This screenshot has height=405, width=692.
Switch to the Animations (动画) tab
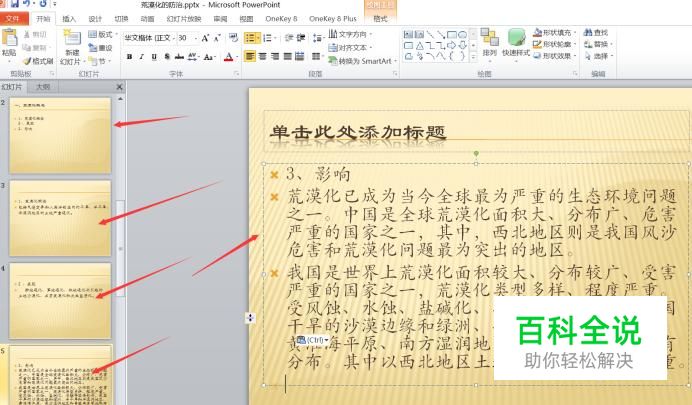147,19
